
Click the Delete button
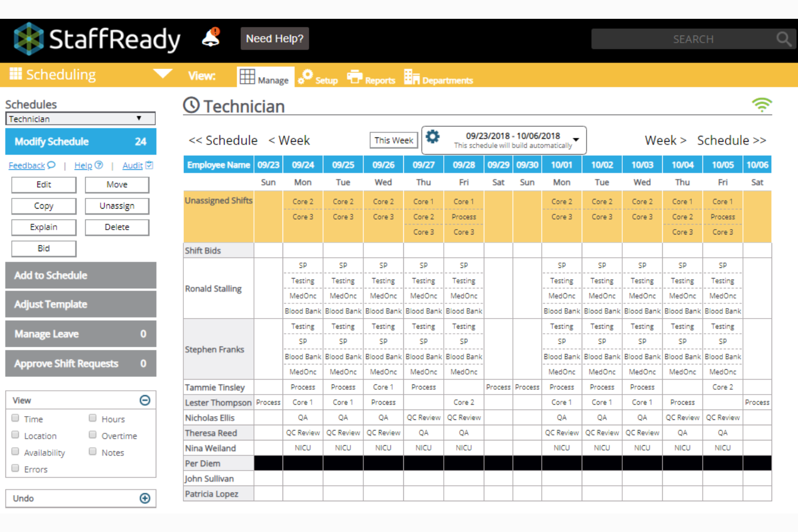click(x=117, y=227)
